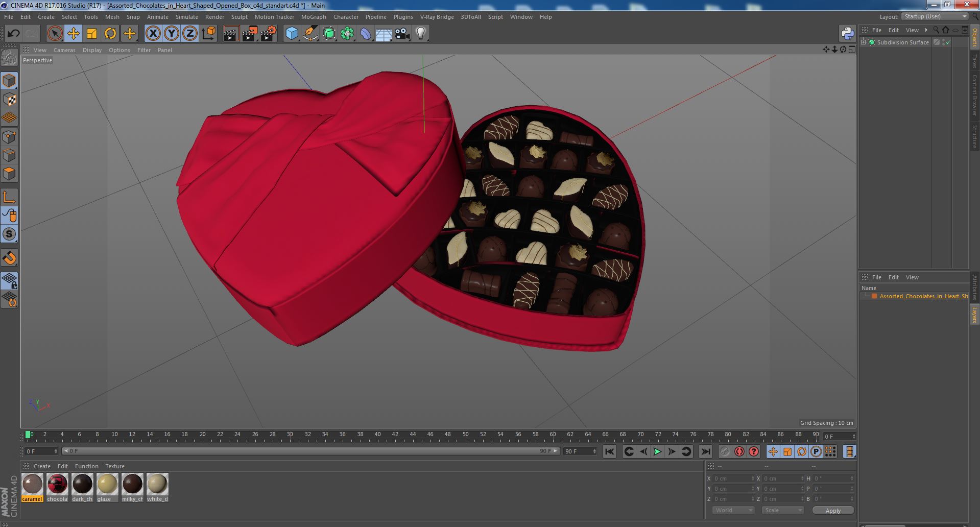
Task: Click frame 30 on timeline ruler
Action: tap(290, 435)
